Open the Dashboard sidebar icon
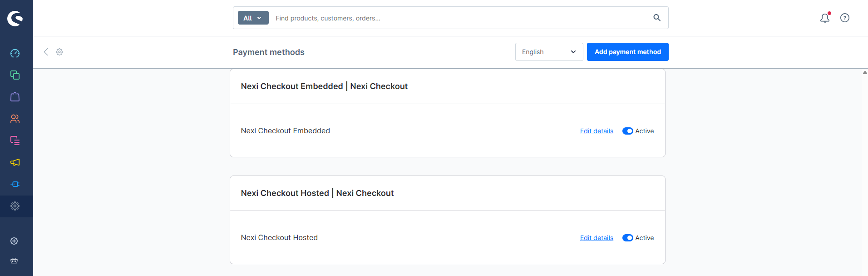This screenshot has height=276, width=868. pyautogui.click(x=15, y=53)
